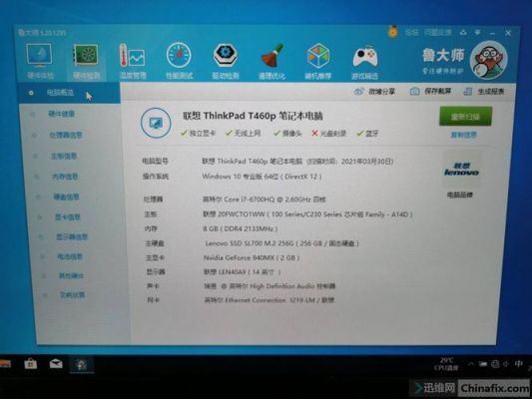Click the Ethernet Connection I219-LM value
Viewport: 532px width, 399px height.
[269, 300]
